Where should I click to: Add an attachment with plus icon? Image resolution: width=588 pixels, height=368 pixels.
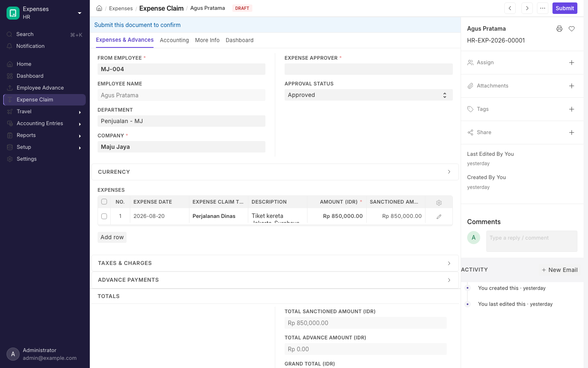click(x=572, y=86)
